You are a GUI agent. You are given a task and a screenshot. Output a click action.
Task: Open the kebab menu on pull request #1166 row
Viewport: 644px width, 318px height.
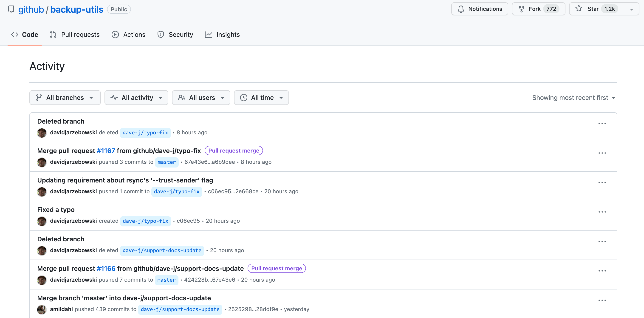(602, 271)
